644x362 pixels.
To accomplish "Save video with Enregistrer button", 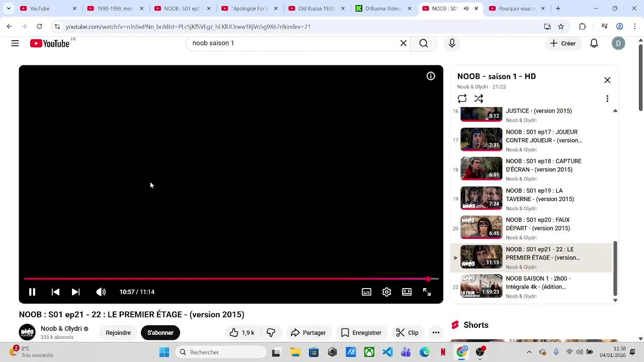I will pyautogui.click(x=361, y=332).
